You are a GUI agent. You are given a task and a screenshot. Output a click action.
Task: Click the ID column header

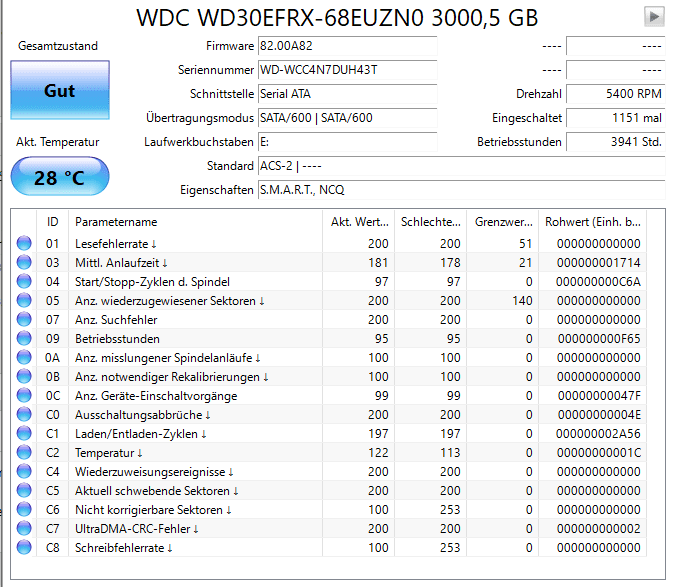click(x=52, y=222)
